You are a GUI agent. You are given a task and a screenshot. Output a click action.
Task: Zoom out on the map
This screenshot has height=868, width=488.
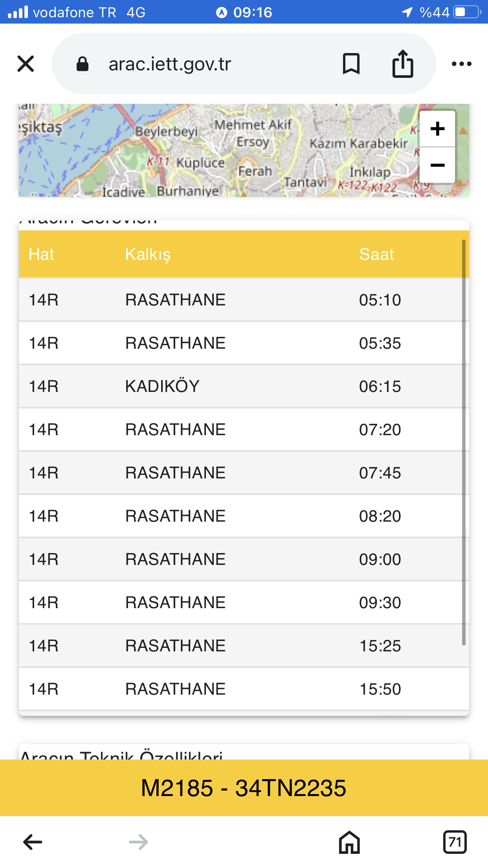437,165
